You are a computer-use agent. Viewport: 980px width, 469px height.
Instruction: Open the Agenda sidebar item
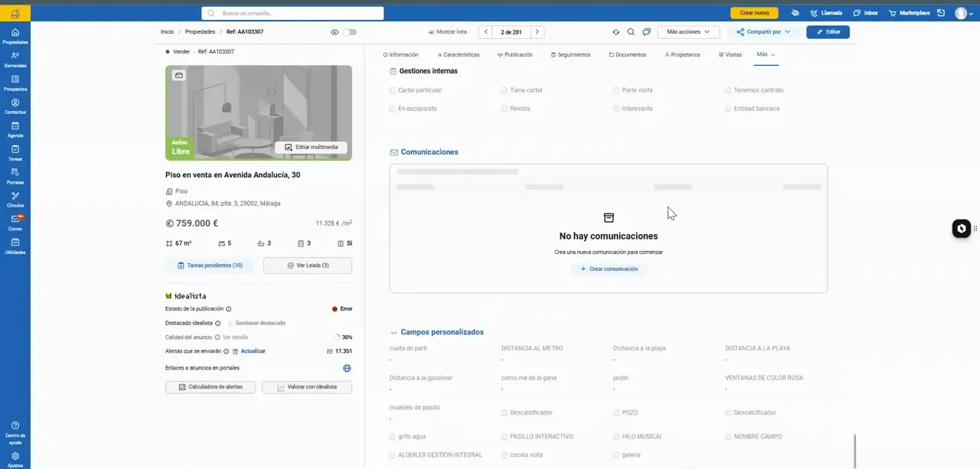coord(15,129)
